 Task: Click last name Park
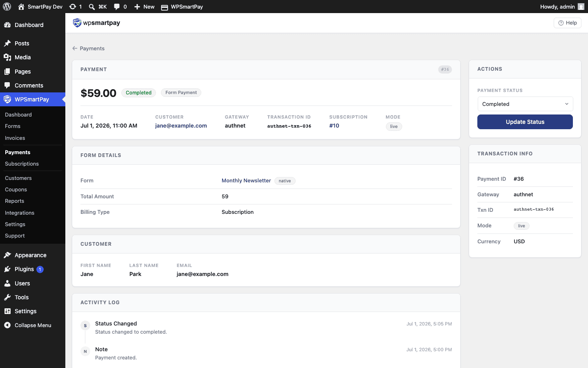click(135, 274)
